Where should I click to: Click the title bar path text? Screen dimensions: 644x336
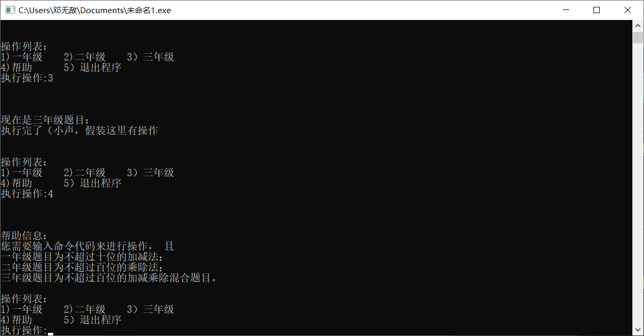pos(95,10)
